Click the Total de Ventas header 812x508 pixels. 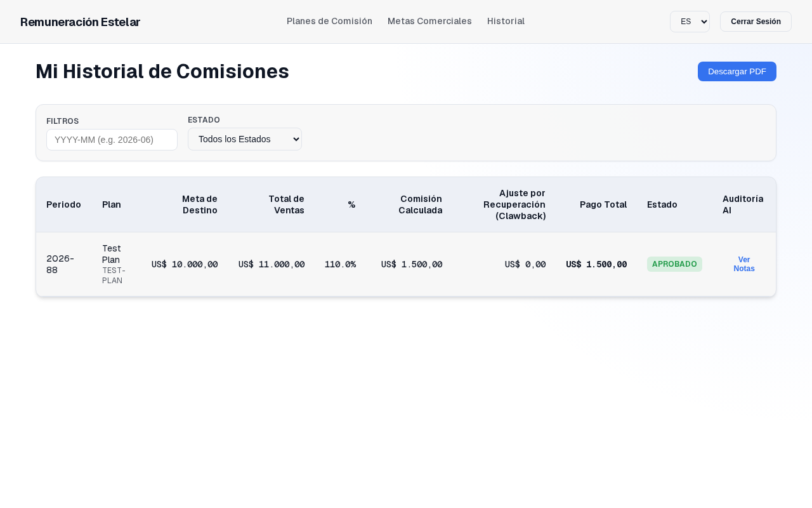287,204
